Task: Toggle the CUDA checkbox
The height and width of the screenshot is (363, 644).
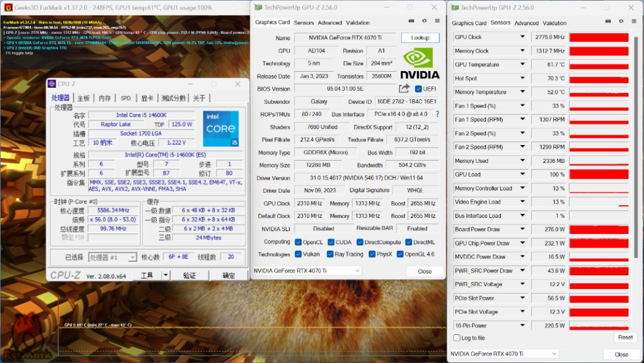Action: tap(330, 242)
